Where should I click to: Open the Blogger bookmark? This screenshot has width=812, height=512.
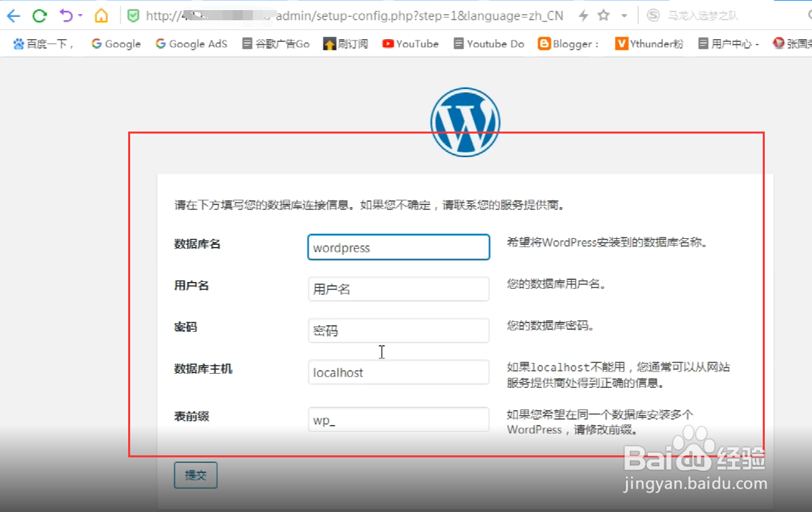click(x=569, y=44)
